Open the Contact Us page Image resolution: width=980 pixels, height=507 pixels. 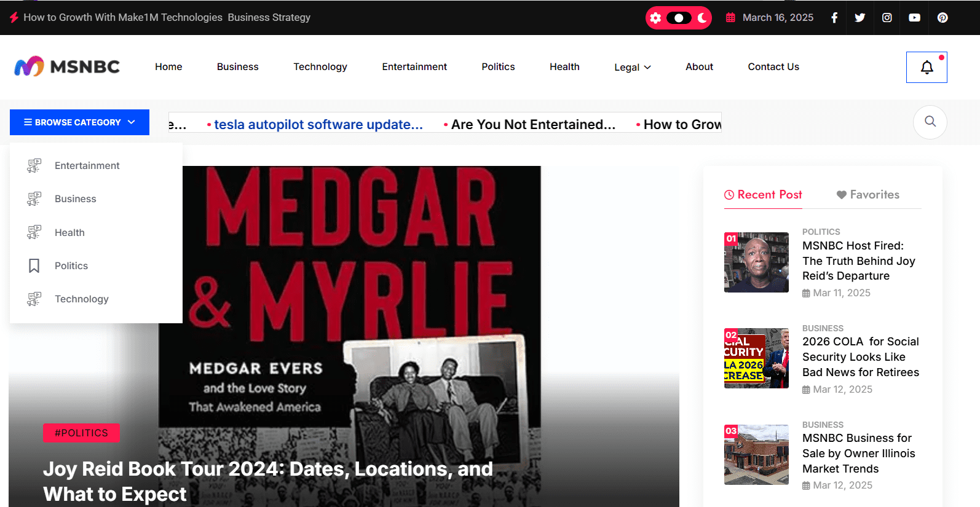(773, 66)
